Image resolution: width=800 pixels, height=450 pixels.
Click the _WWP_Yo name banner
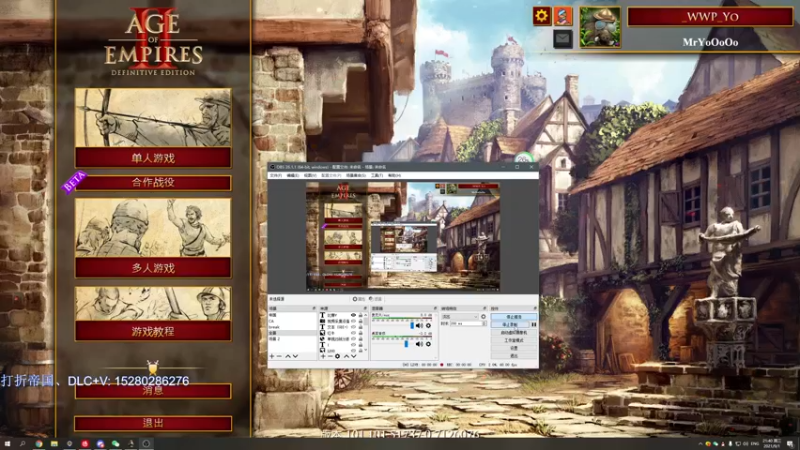(710, 16)
